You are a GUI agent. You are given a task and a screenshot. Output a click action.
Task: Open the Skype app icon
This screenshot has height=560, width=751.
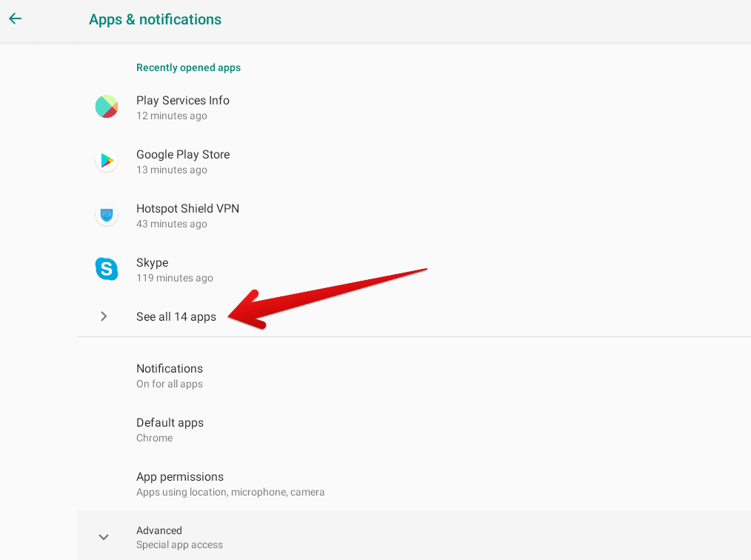pos(107,269)
